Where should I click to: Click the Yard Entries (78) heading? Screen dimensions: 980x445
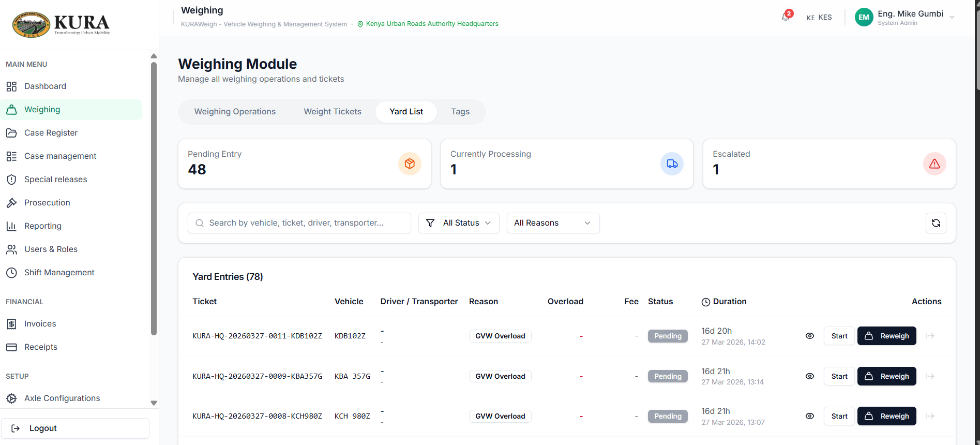click(x=228, y=277)
